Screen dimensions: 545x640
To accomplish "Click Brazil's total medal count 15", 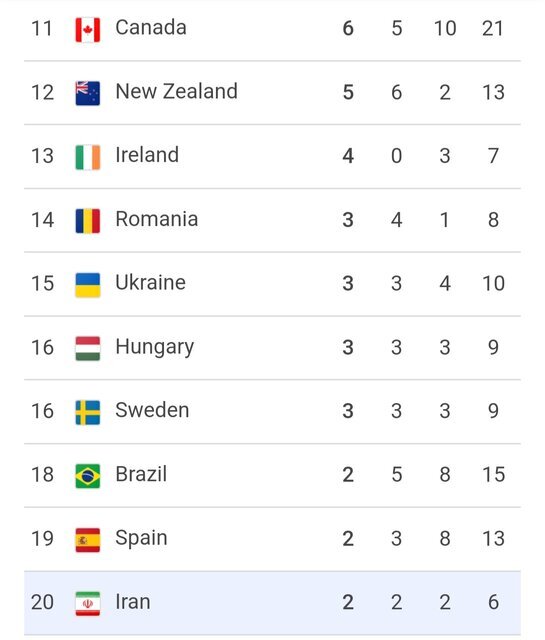I will tap(494, 475).
